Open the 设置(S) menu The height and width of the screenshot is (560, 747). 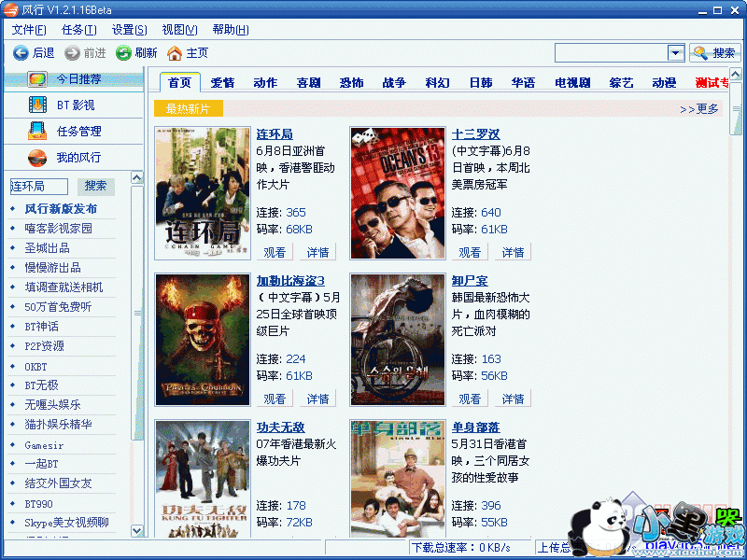tap(129, 30)
